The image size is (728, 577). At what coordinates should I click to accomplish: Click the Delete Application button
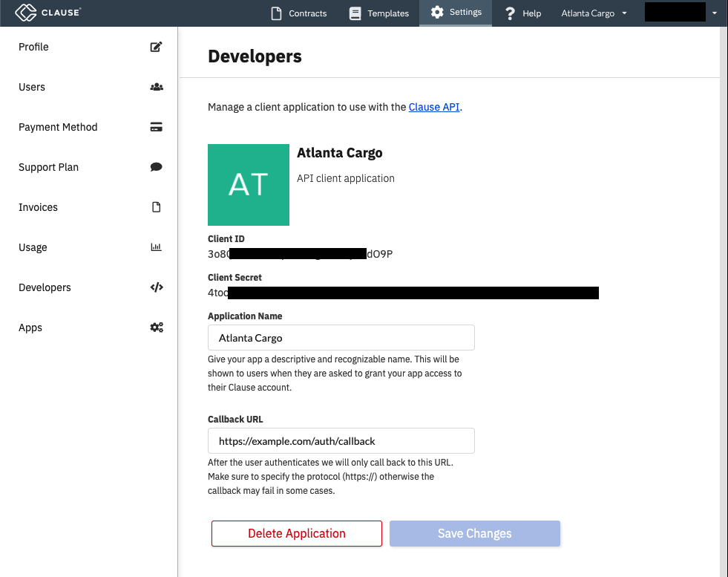point(297,533)
